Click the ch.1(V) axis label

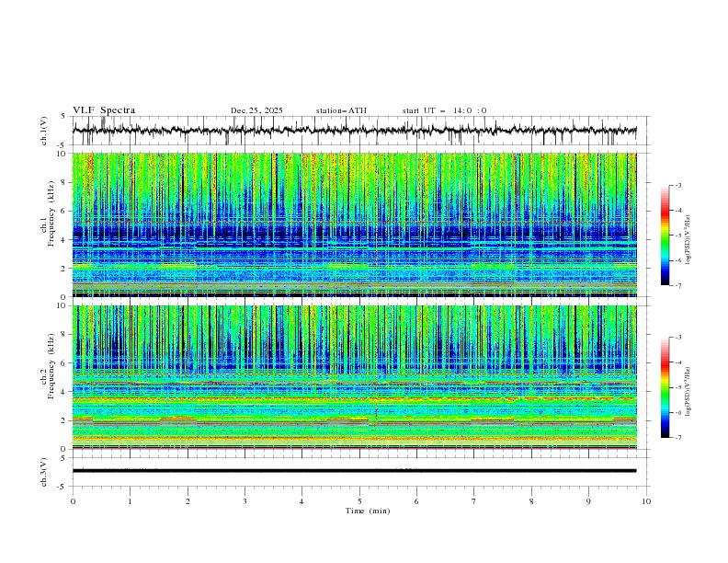(44, 131)
